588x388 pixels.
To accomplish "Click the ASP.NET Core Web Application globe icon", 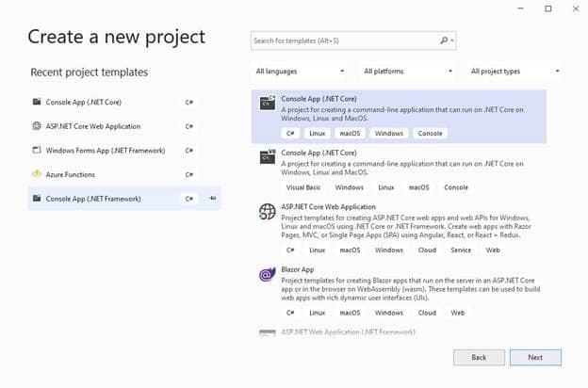I will tap(267, 212).
